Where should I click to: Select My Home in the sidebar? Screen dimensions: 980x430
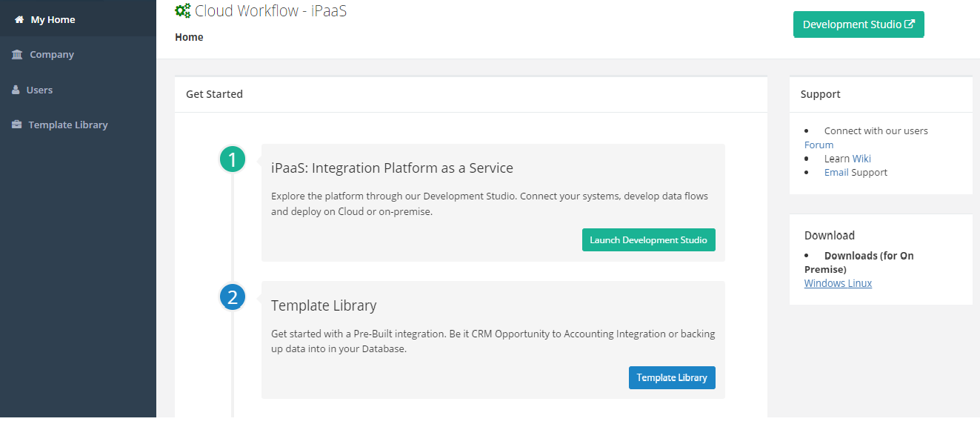pyautogui.click(x=53, y=20)
